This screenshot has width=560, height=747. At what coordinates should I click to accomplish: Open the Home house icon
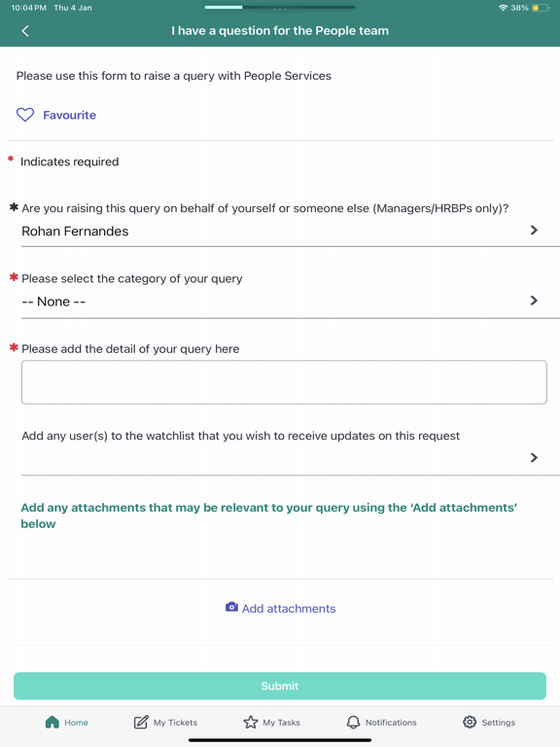click(52, 723)
